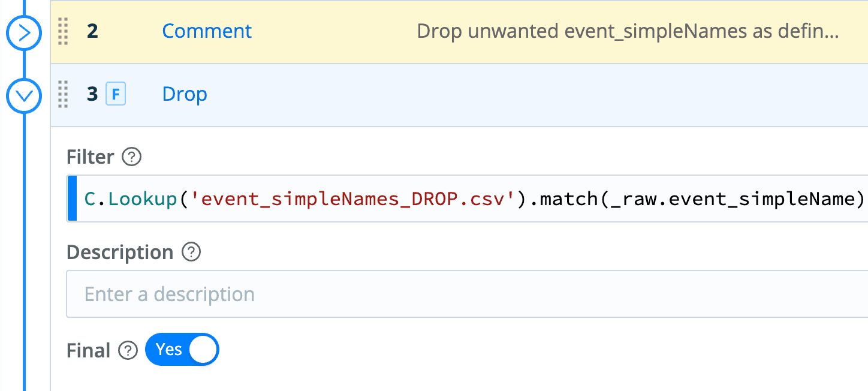The height and width of the screenshot is (391, 868).
Task: Click the "Enter a description" field
Action: pyautogui.click(x=468, y=294)
